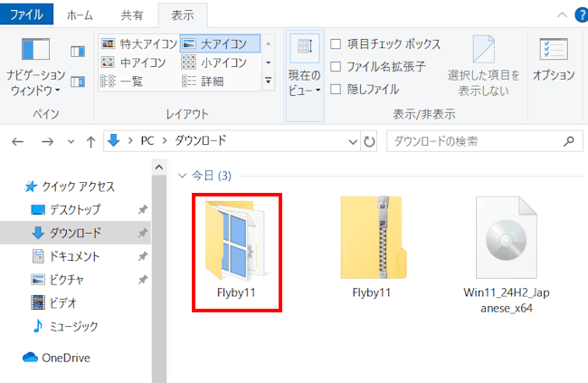
Task: Enable 項目チェック ボックス checkbox
Action: click(336, 44)
